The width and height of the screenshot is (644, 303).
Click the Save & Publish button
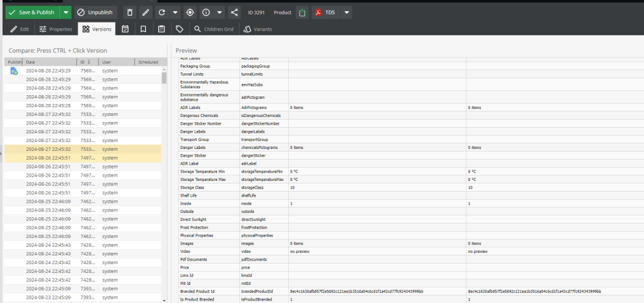point(33,13)
